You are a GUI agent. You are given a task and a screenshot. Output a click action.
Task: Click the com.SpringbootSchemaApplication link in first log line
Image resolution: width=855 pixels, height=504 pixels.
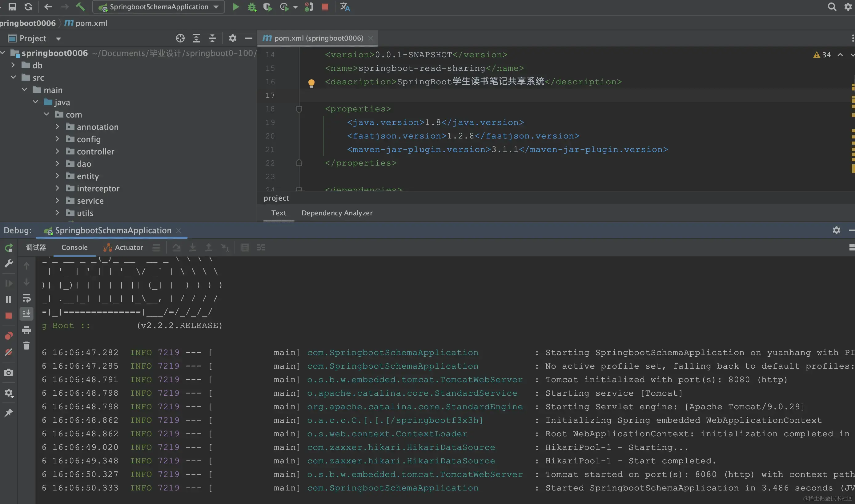tap(392, 353)
